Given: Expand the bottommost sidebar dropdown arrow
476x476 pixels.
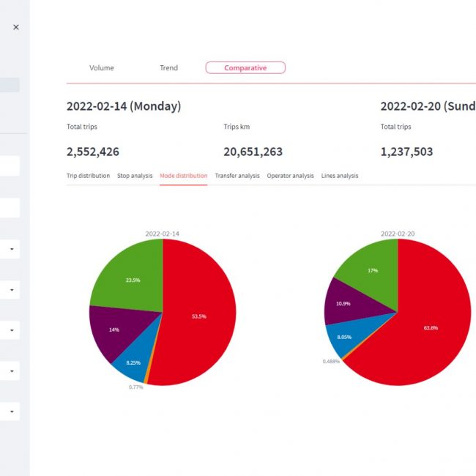Looking at the screenshot, I should point(12,412).
